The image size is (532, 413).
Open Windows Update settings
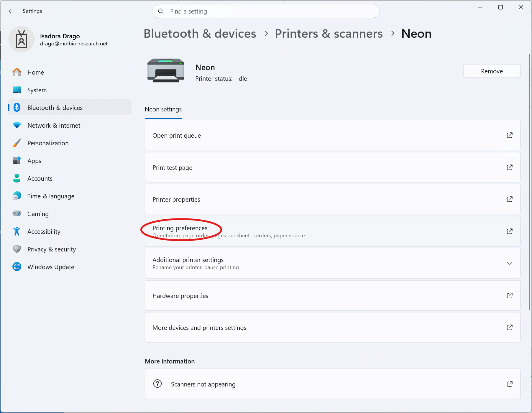(x=70, y=267)
